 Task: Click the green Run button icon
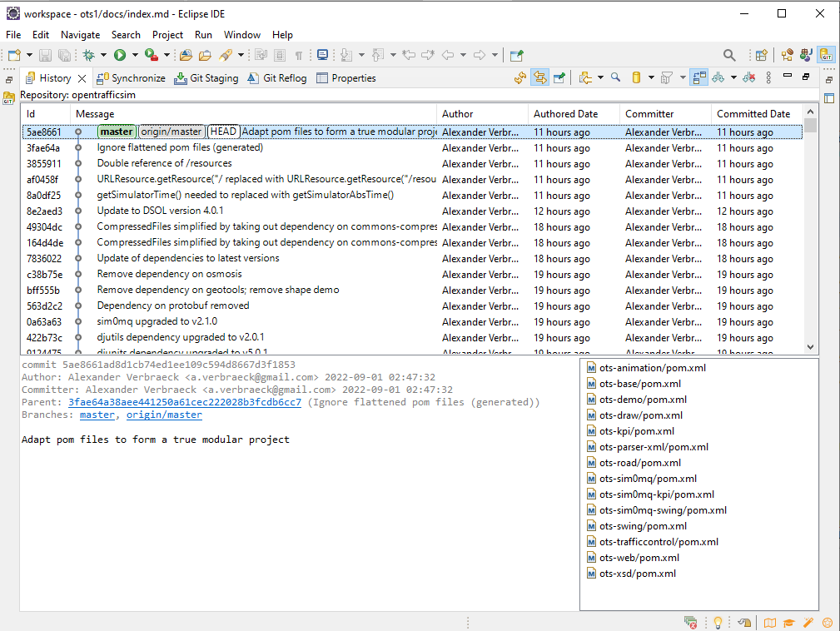[x=120, y=55]
